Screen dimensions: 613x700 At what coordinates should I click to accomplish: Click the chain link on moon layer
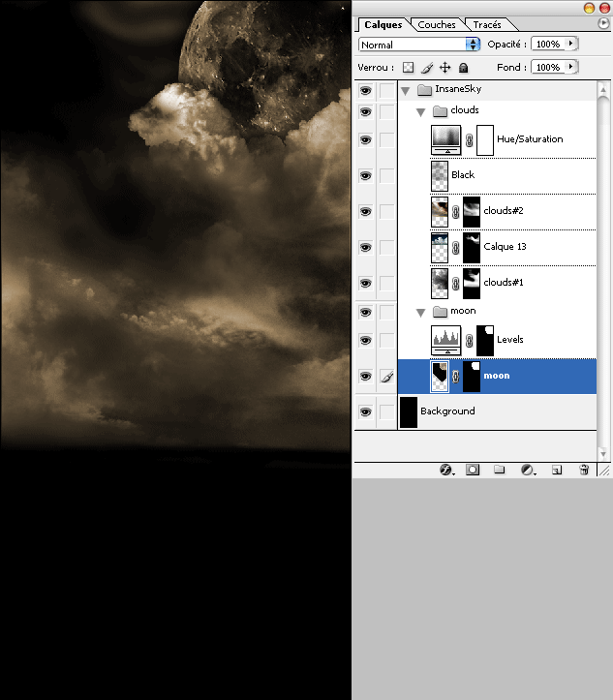point(455,377)
